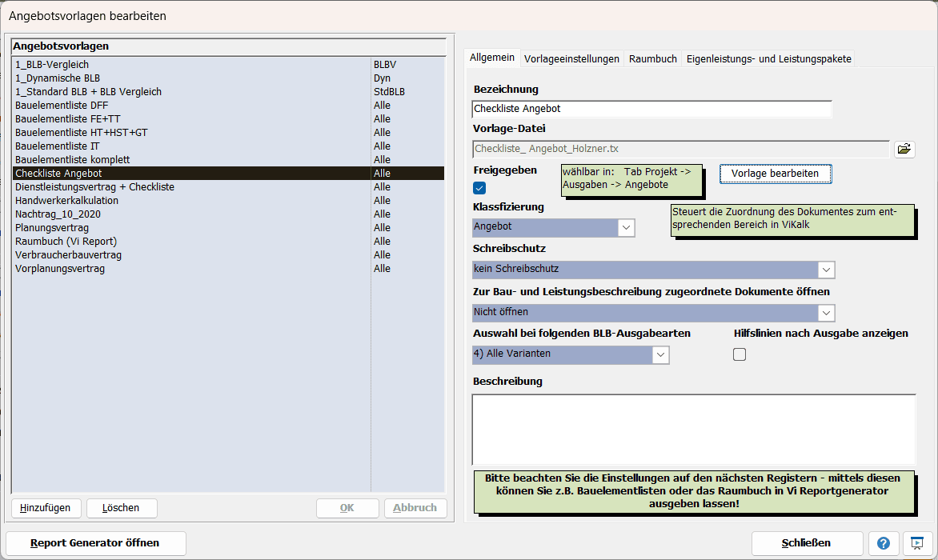
Task: Click the presentation screen icon beside help
Action: click(x=916, y=542)
